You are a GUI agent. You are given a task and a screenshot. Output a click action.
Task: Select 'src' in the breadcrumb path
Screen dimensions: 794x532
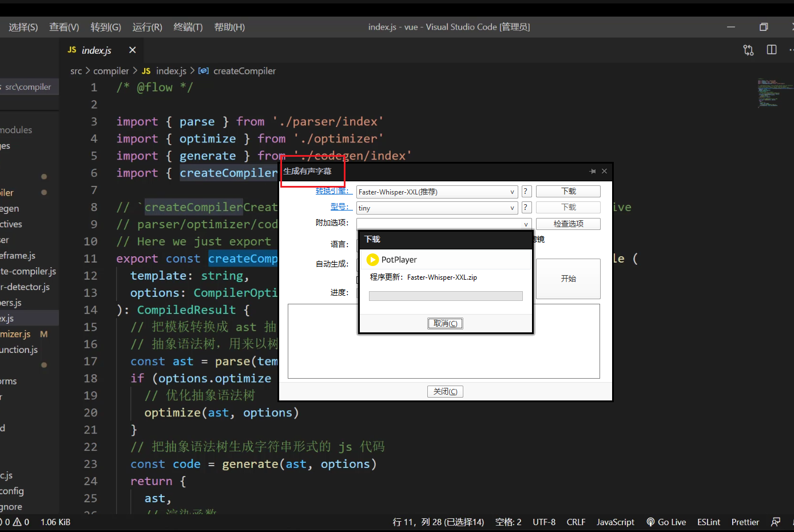click(76, 71)
